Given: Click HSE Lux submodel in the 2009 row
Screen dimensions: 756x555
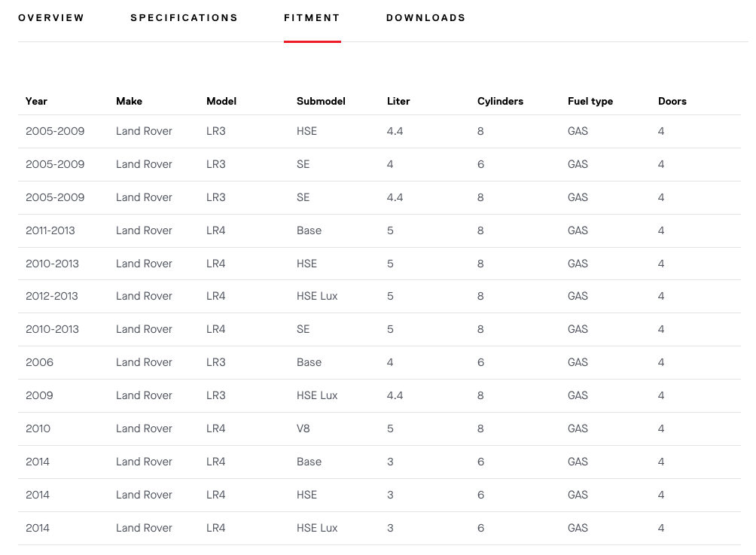Looking at the screenshot, I should (317, 395).
